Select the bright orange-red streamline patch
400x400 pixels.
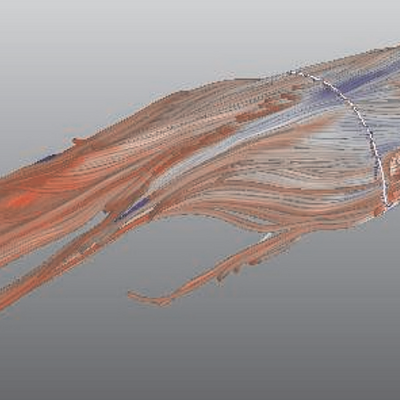21,200
